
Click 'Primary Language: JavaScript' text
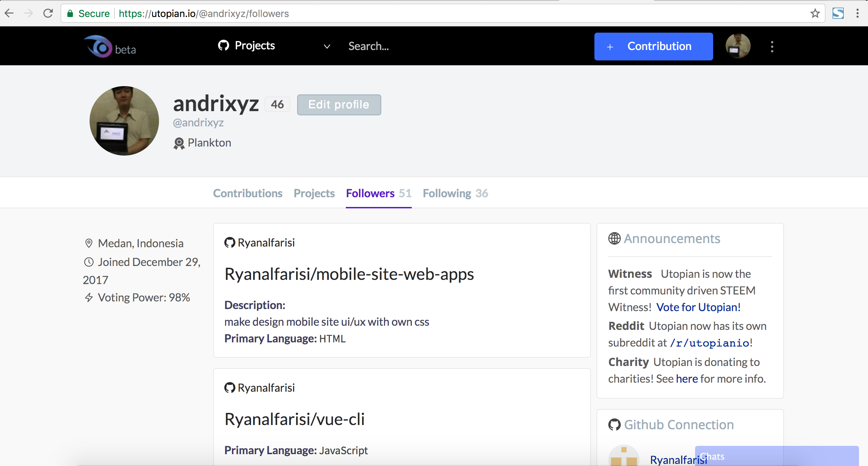(x=296, y=450)
